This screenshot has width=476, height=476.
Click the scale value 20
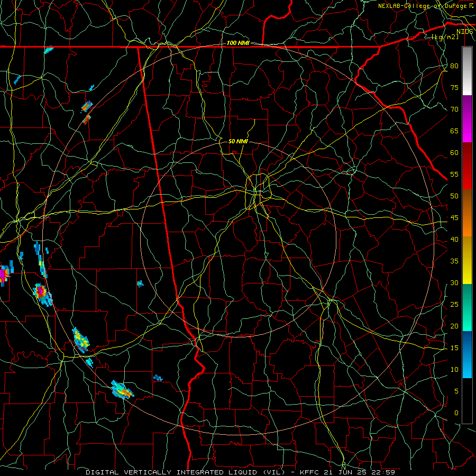click(454, 326)
